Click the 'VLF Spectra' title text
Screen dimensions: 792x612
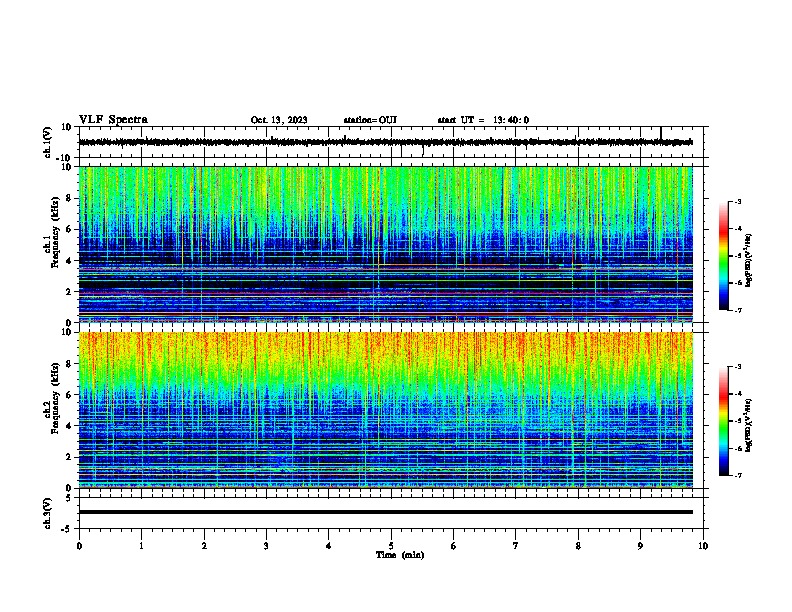[x=113, y=120]
